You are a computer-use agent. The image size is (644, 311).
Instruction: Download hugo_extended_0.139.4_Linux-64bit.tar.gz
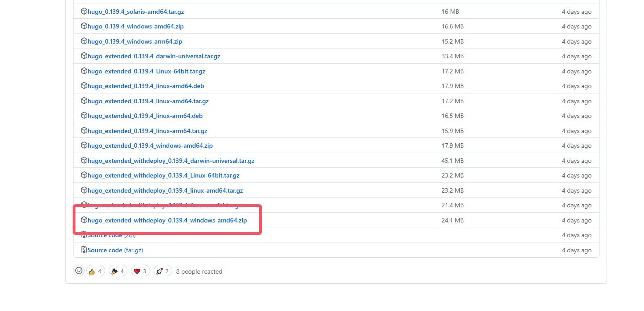tap(147, 71)
